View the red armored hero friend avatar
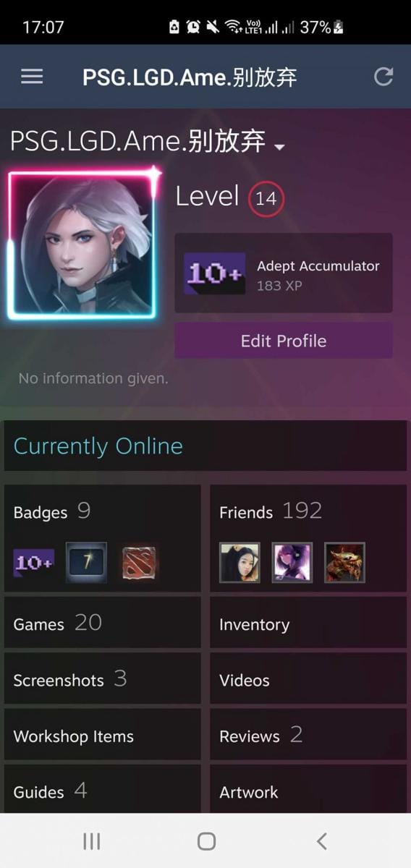Viewport: 411px width, 868px height. pyautogui.click(x=345, y=563)
